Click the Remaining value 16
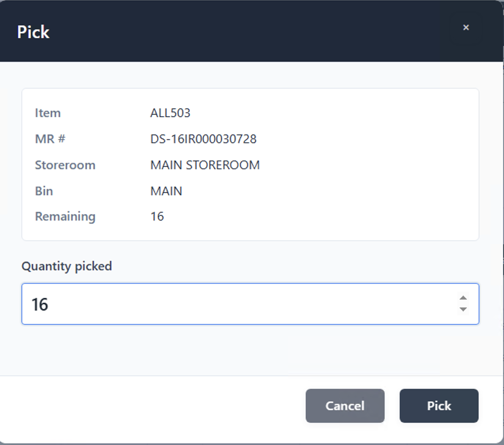The width and height of the screenshot is (504, 445). pos(157,217)
